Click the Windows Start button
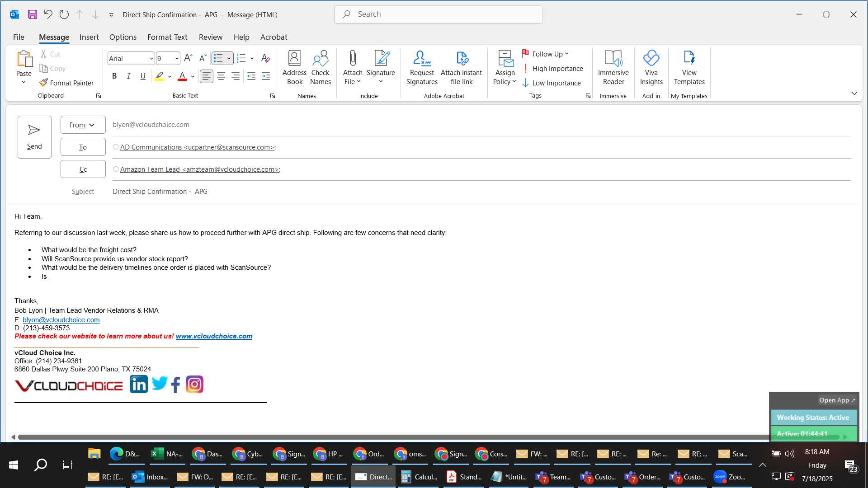The width and height of the screenshot is (868, 488). pos(14,465)
